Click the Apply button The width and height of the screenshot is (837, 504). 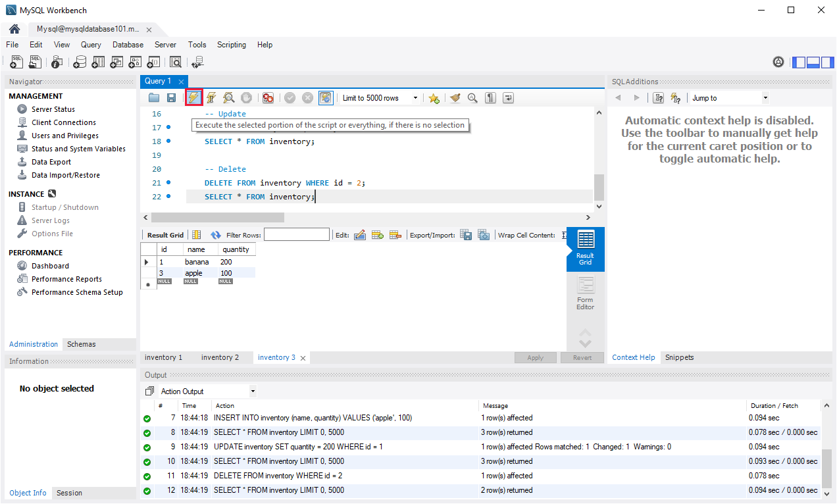point(535,357)
